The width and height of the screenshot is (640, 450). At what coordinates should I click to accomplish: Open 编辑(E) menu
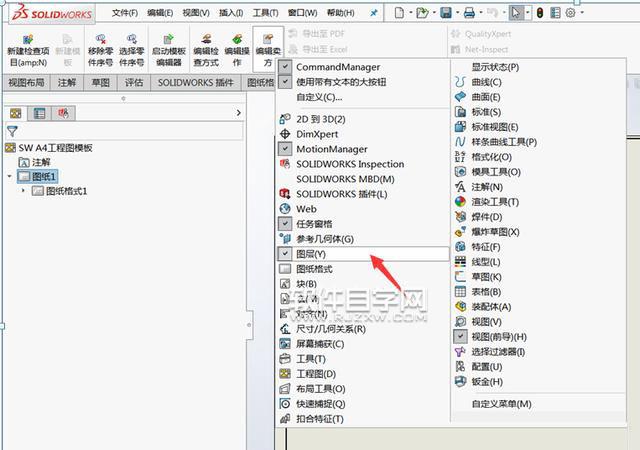[160, 13]
